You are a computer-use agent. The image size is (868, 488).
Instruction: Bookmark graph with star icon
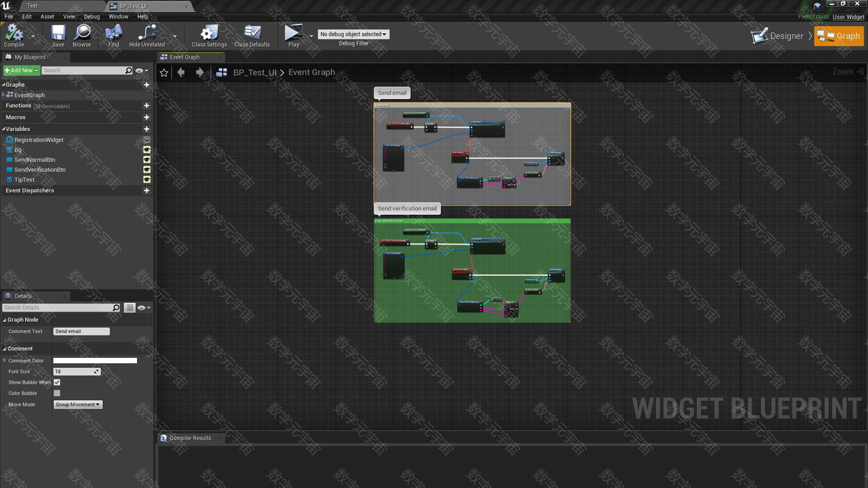163,73
